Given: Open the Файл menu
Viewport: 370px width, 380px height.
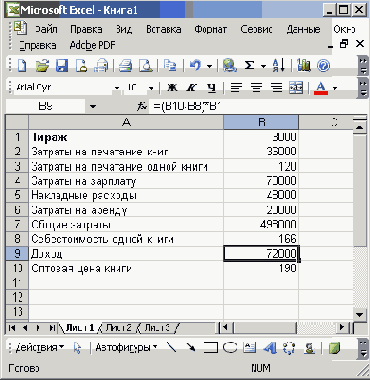Looking at the screenshot, I should 46,29.
